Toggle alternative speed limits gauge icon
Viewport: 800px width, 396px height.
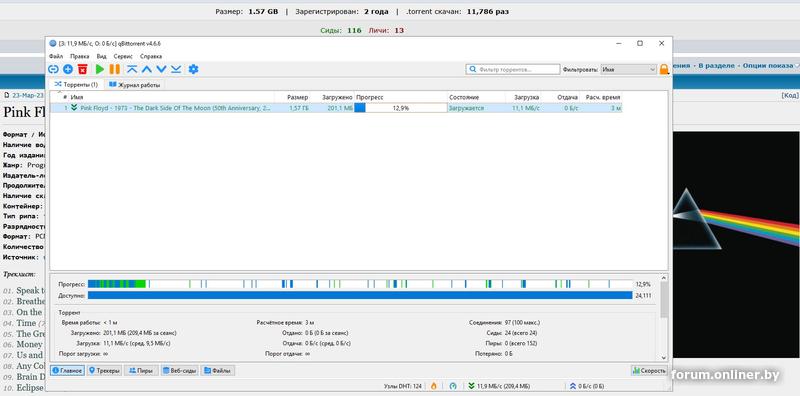tap(453, 386)
